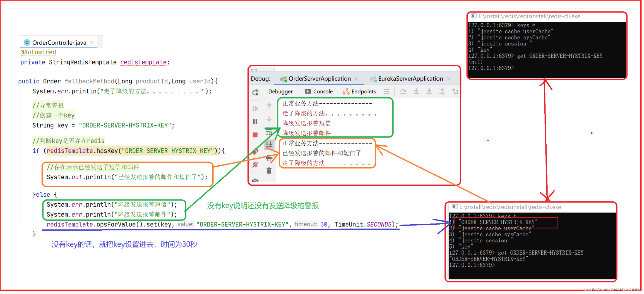Image resolution: width=644 pixels, height=294 pixels.
Task: Click the opsForValue().set code line
Action: [x=222, y=225]
